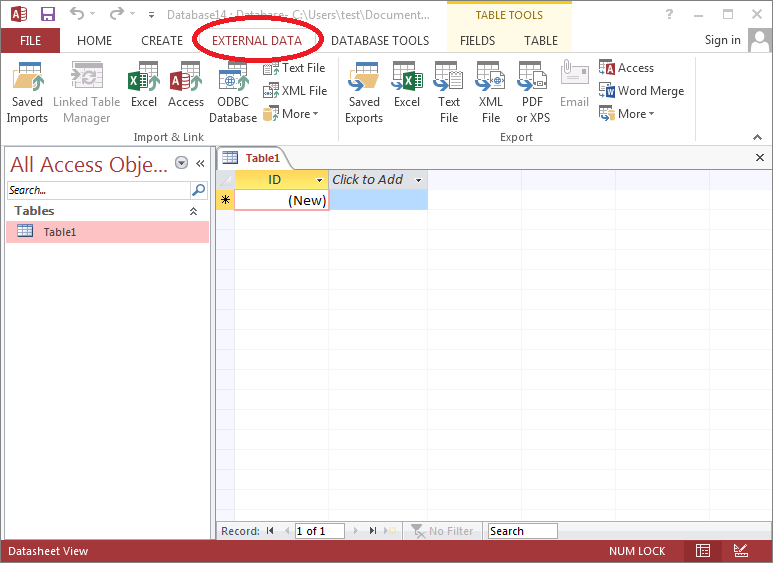Export to Excel spreadsheet
Viewport: 773px width, 563px height.
(407, 85)
